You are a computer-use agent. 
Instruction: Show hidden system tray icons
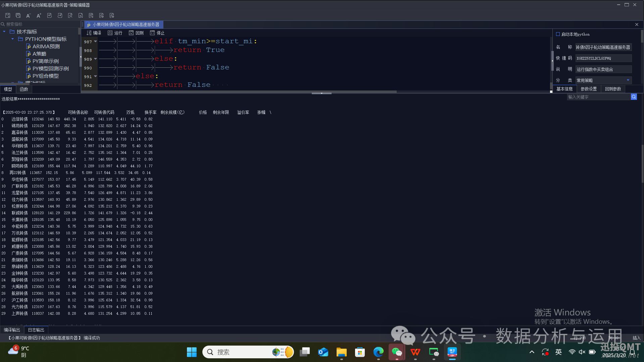pyautogui.click(x=532, y=352)
